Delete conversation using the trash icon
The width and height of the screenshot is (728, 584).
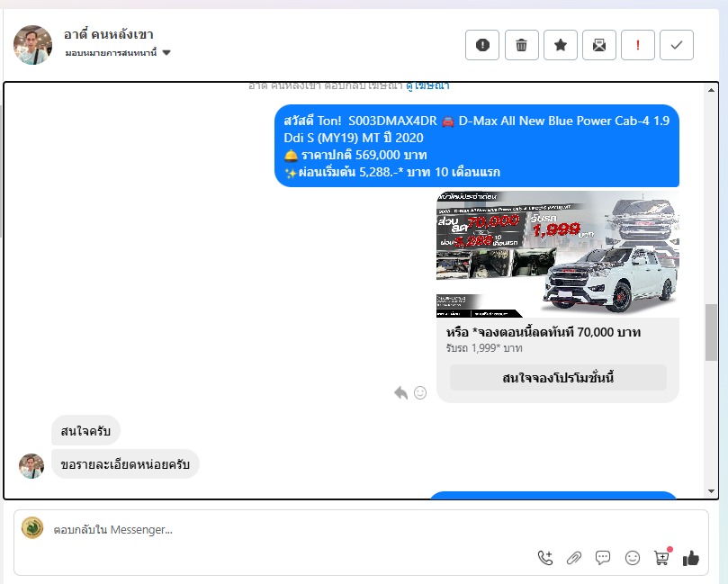coord(521,45)
